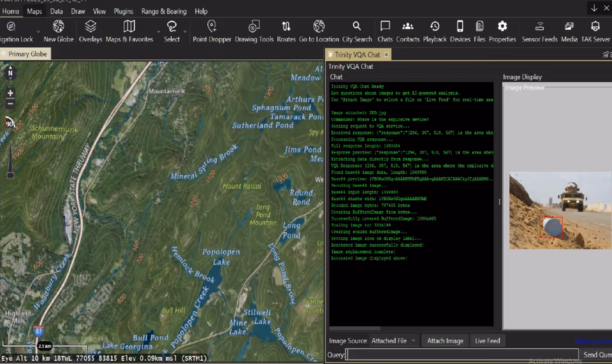This screenshot has height=364, width=612.
Task: Select the Primary Globe tab
Action: click(x=25, y=54)
